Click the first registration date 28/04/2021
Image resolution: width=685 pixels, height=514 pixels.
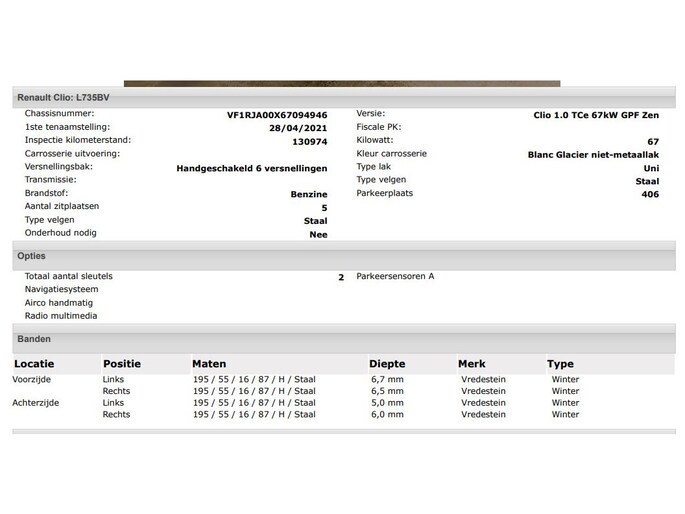[x=298, y=128]
